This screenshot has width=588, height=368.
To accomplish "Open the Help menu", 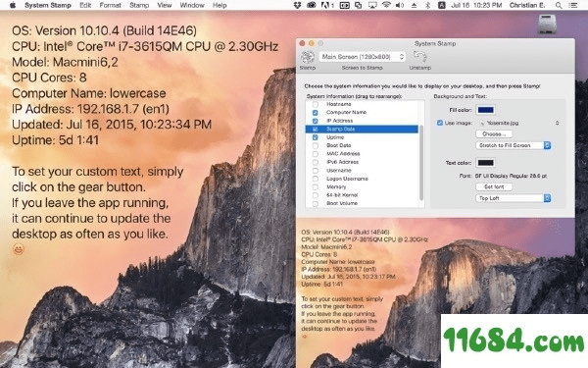I will coord(220,5).
